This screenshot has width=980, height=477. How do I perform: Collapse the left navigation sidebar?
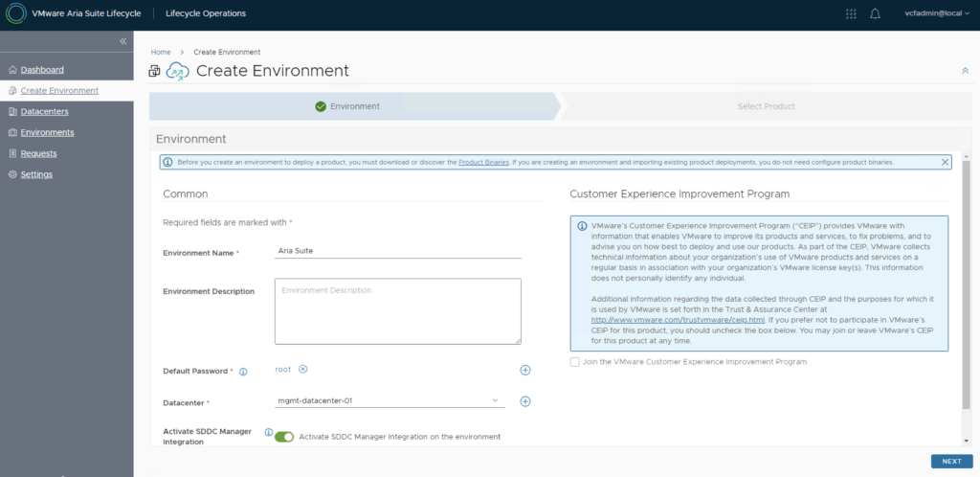point(122,41)
